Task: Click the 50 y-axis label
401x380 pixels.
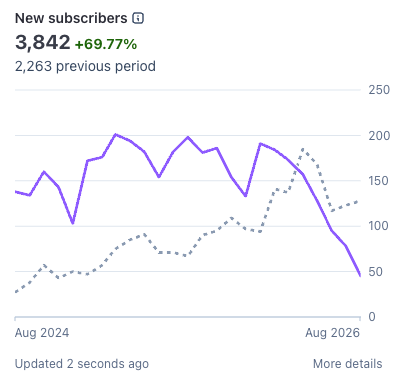Action: click(375, 272)
